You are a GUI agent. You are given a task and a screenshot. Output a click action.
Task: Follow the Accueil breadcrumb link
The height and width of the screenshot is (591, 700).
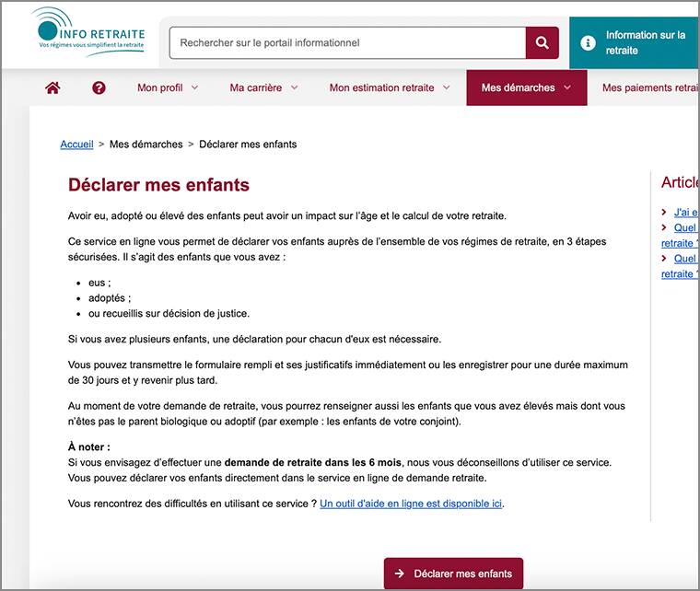[x=76, y=145]
